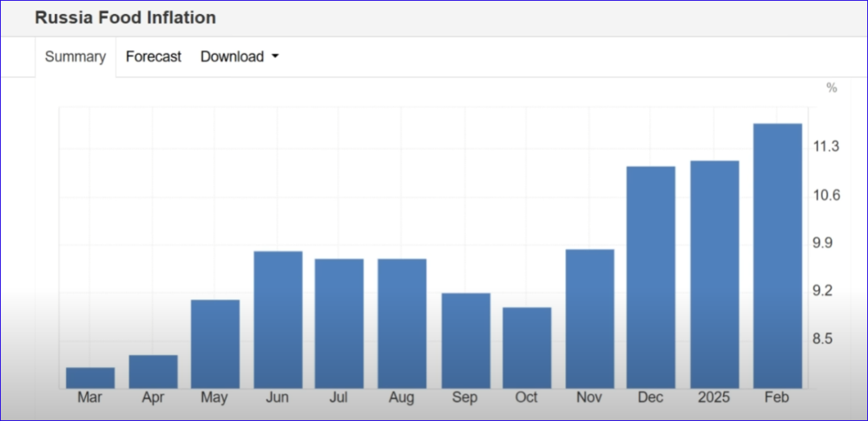
Task: Click the 11.3 axis label
Action: [x=826, y=147]
